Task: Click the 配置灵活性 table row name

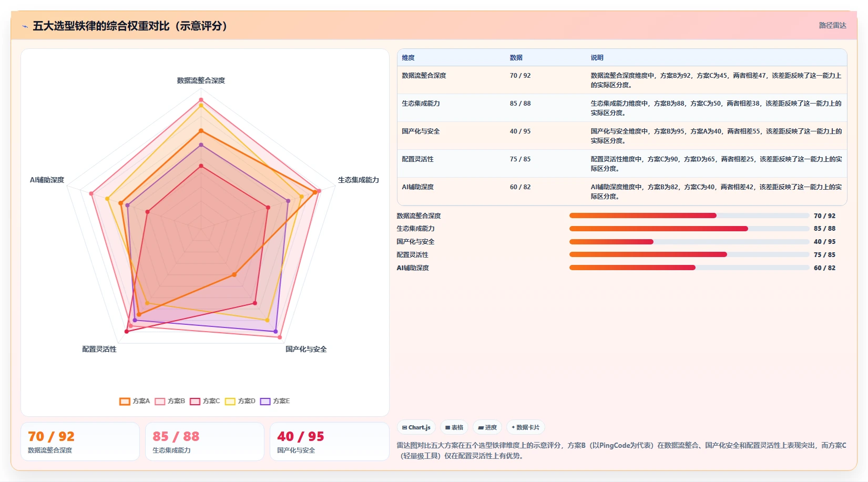Action: tap(417, 159)
